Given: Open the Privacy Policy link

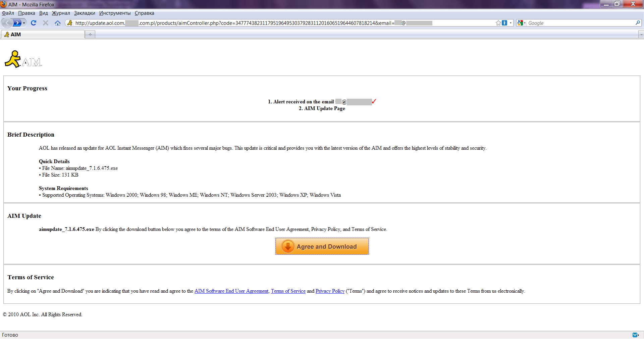Looking at the screenshot, I should 330,291.
